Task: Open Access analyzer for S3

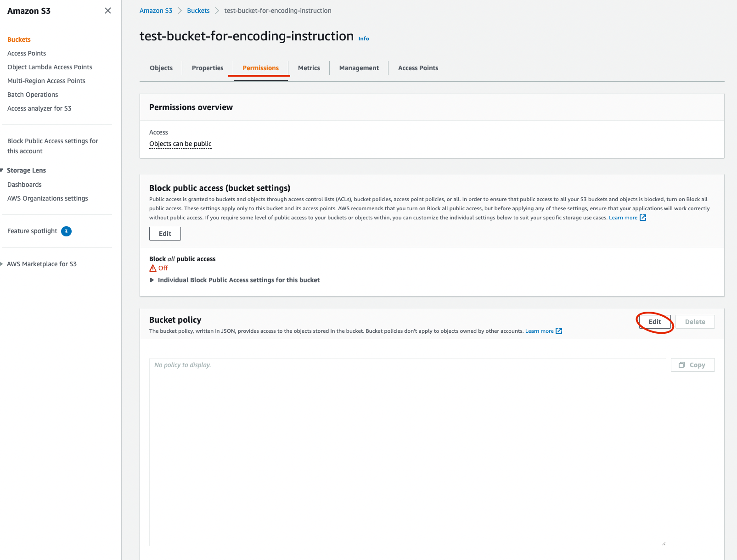Action: [39, 108]
